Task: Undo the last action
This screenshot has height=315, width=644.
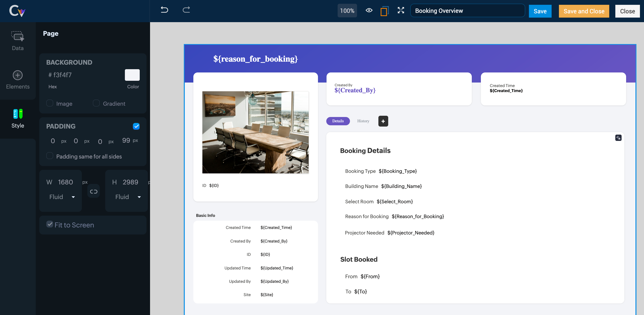Action: (164, 10)
